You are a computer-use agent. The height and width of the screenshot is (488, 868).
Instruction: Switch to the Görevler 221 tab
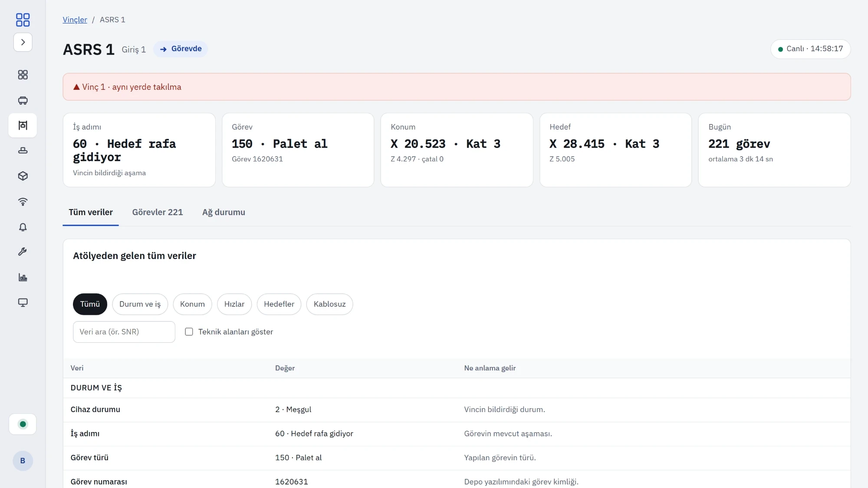point(158,212)
